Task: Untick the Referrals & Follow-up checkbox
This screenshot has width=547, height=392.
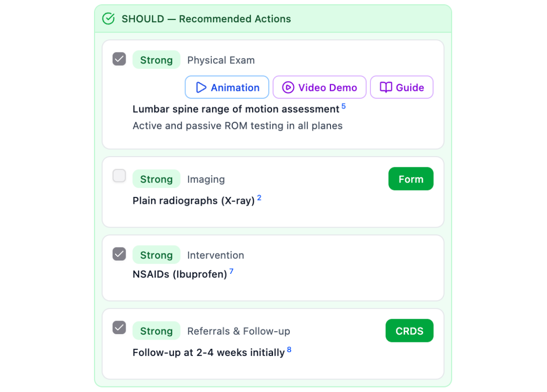Action: click(x=119, y=328)
